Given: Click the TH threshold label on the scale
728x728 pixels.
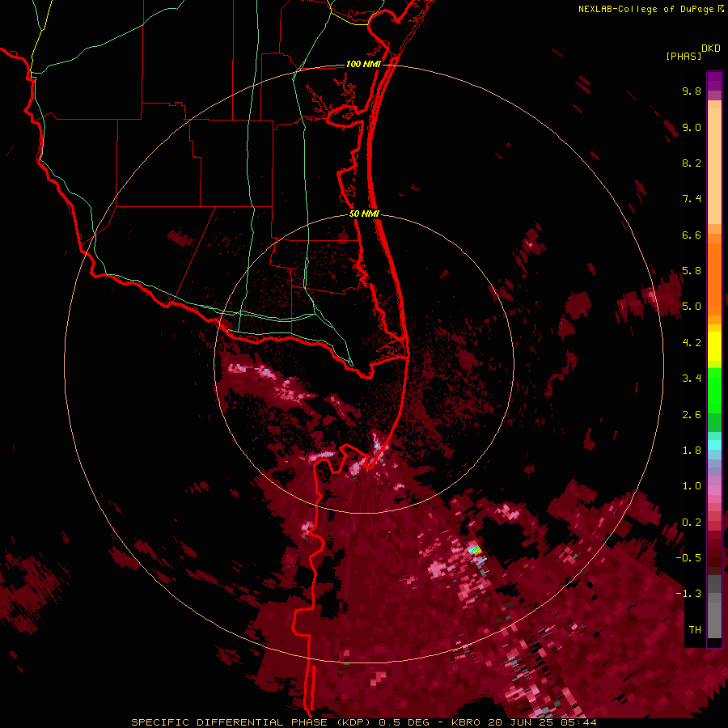Looking at the screenshot, I should (x=695, y=630).
